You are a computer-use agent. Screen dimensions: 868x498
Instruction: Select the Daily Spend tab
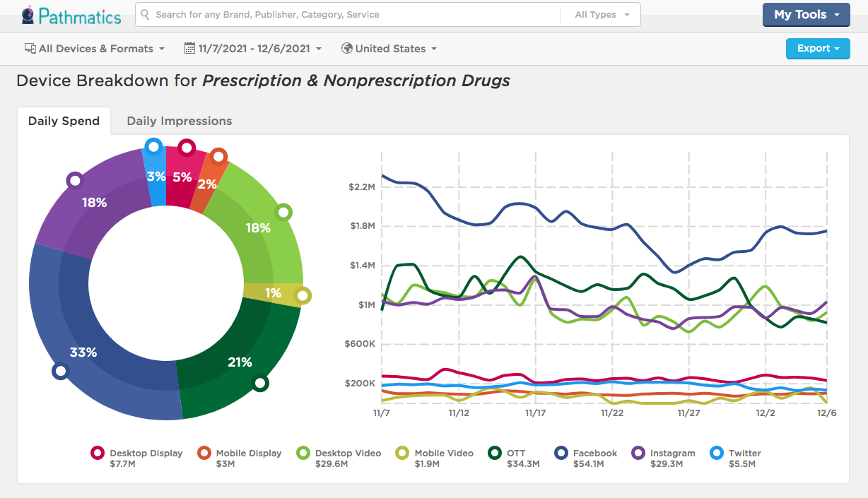click(x=64, y=121)
